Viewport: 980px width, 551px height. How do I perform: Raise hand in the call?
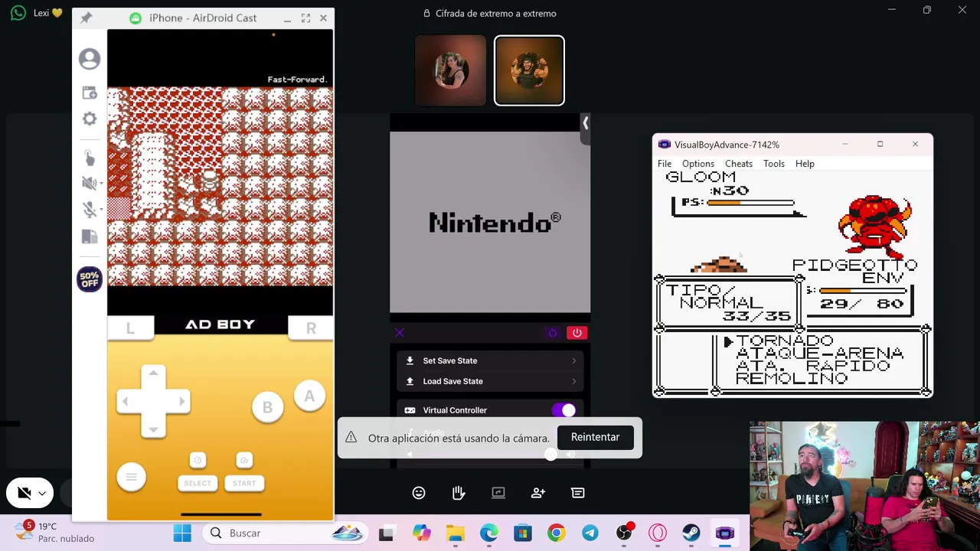(459, 493)
